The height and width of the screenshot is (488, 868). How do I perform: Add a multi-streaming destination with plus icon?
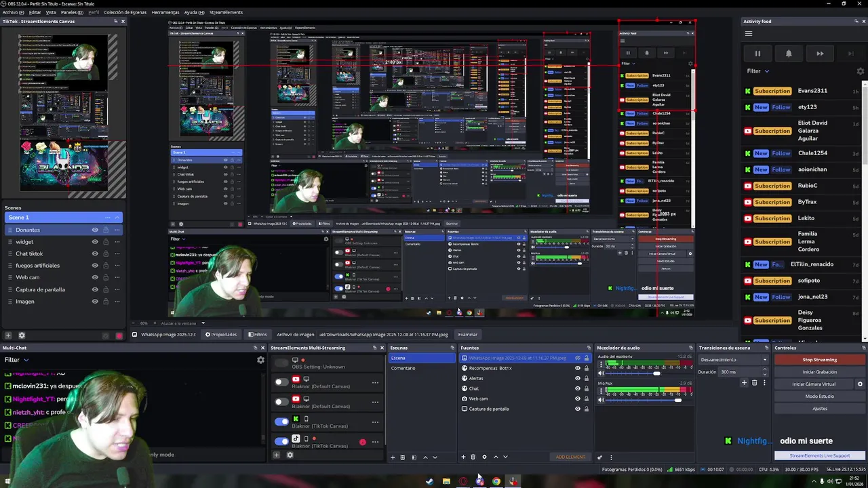click(x=276, y=455)
